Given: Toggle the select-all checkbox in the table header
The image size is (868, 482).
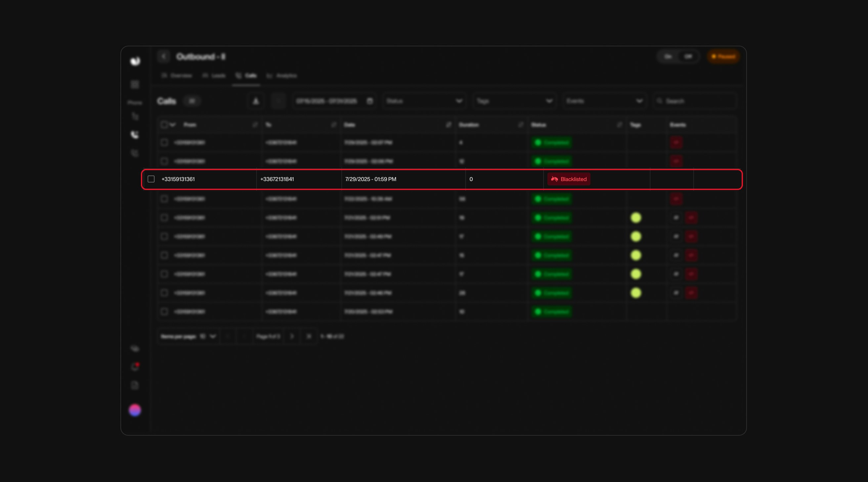Looking at the screenshot, I should [x=164, y=124].
